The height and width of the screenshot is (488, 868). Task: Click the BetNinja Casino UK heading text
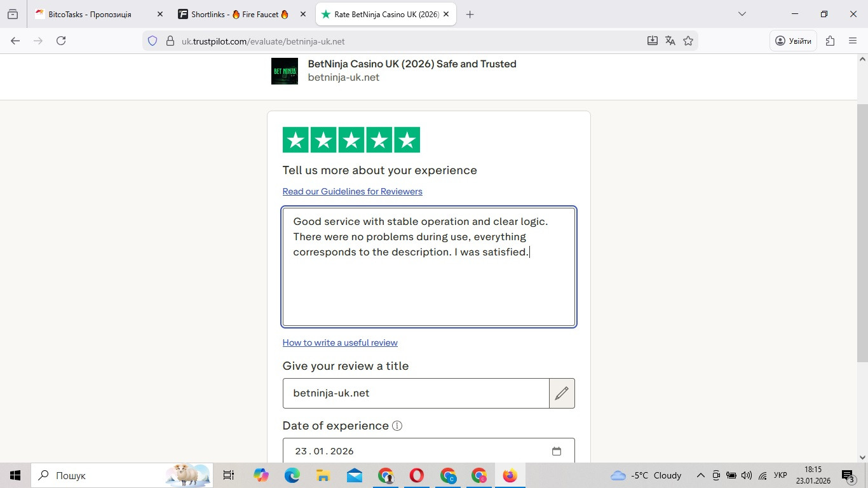click(x=412, y=64)
